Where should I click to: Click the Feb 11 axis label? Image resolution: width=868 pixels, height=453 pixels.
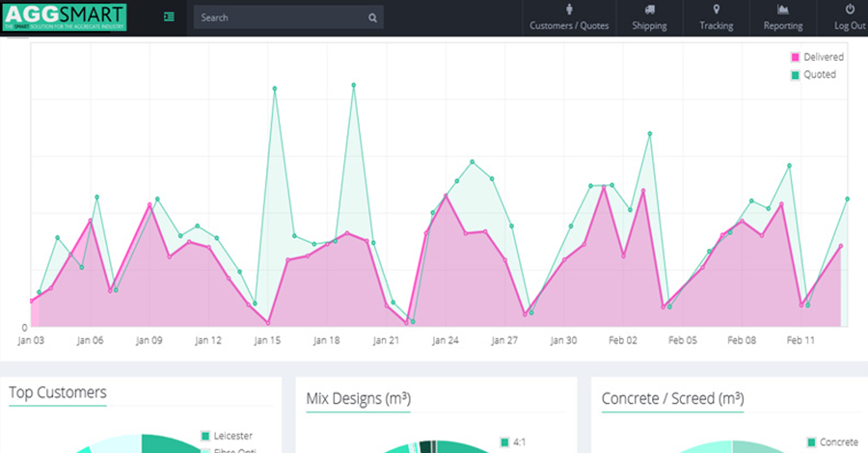click(x=800, y=340)
